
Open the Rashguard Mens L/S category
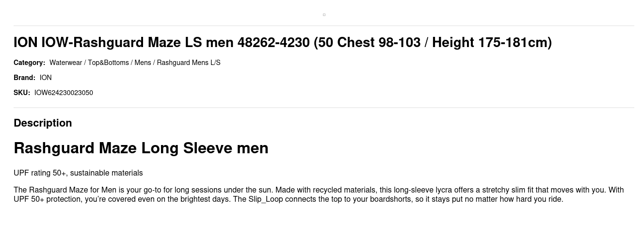[189, 63]
